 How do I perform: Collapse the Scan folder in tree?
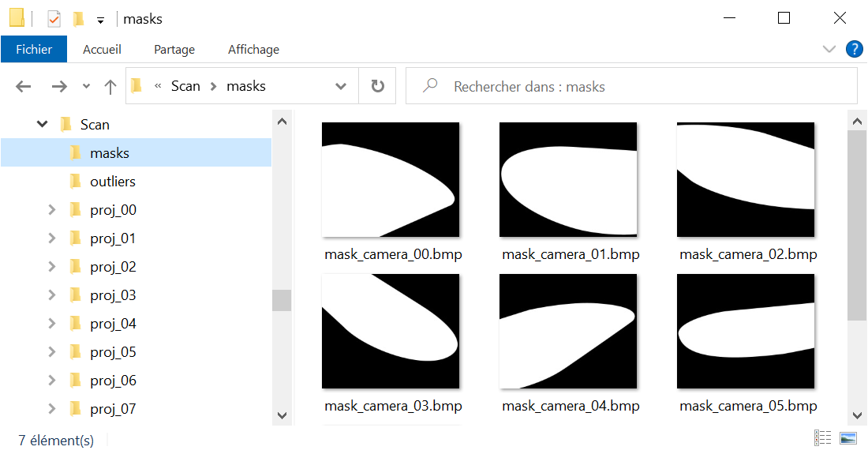[x=43, y=125]
